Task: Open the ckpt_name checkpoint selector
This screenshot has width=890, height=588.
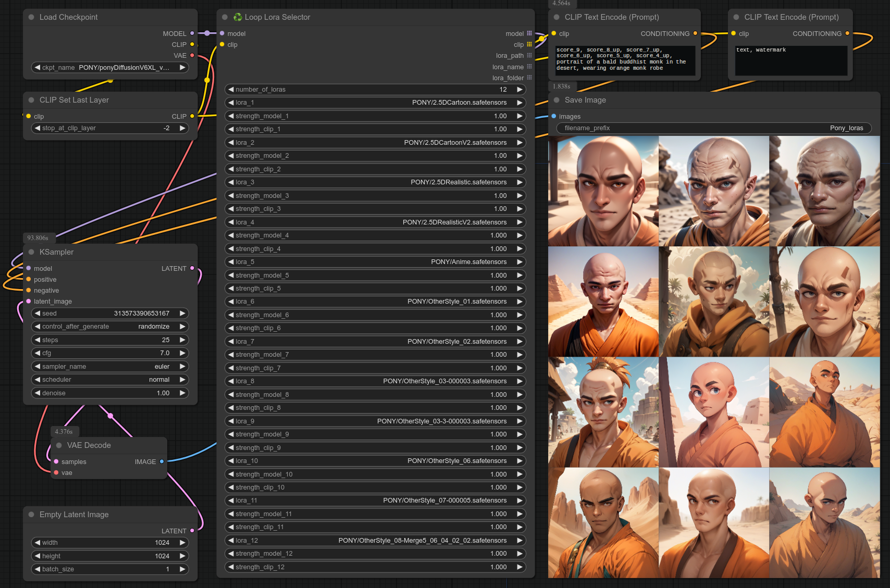Action: point(109,68)
